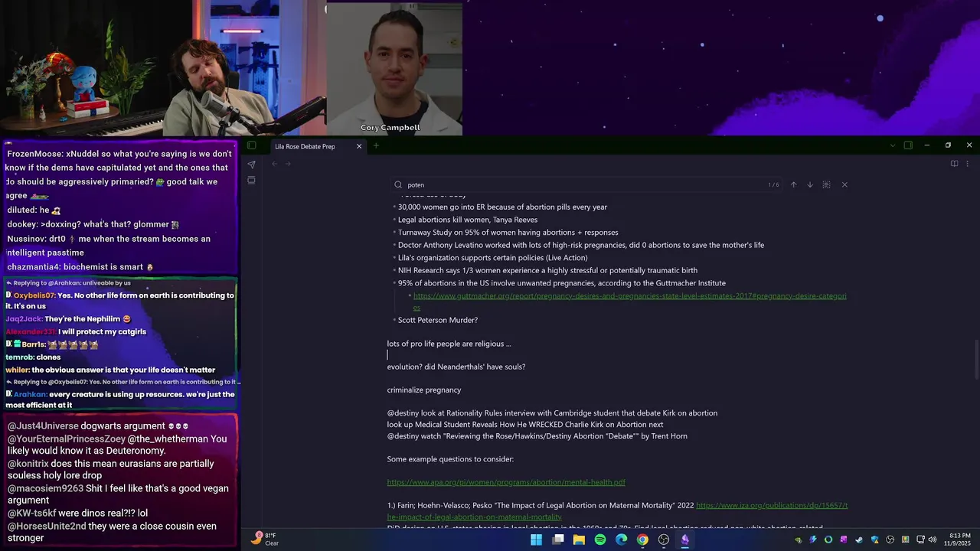Click the 'criminalize pregnancy' line
Viewport: 980px width, 551px height.
click(424, 390)
